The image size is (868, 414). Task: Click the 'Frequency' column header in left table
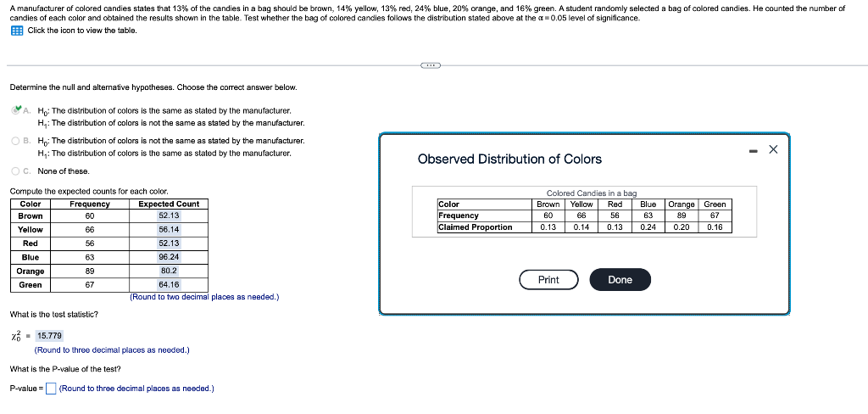click(90, 204)
